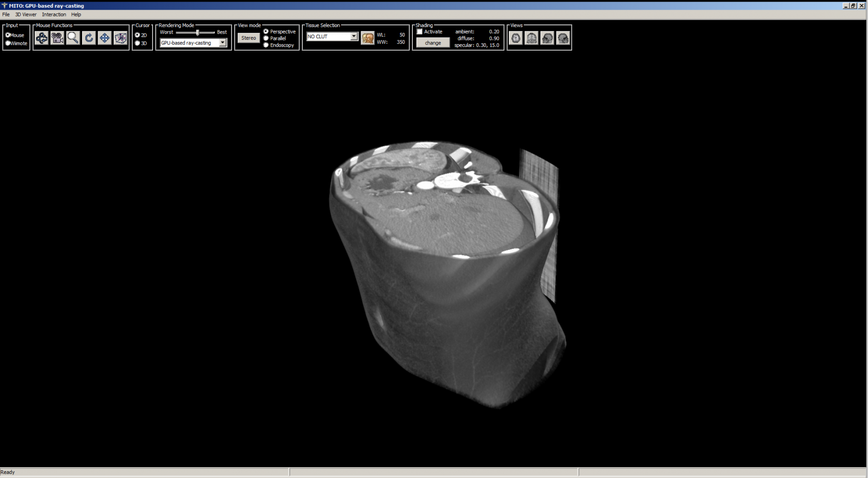Open the Interaction menu
The height and width of the screenshot is (478, 868).
pos(54,14)
